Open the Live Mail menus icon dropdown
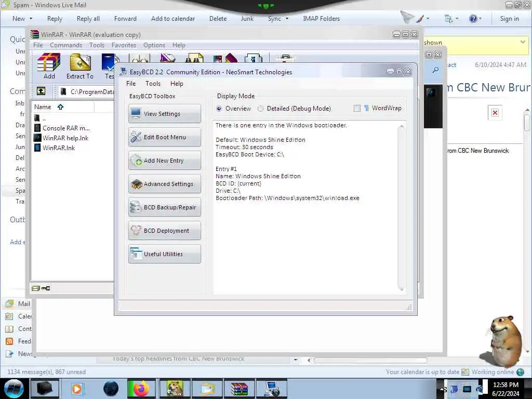Screen dimensions: 532x399 pyautogui.click(x=451, y=19)
